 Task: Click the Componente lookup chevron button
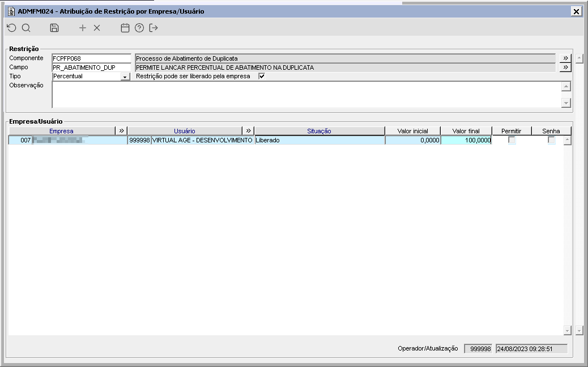[x=565, y=58]
